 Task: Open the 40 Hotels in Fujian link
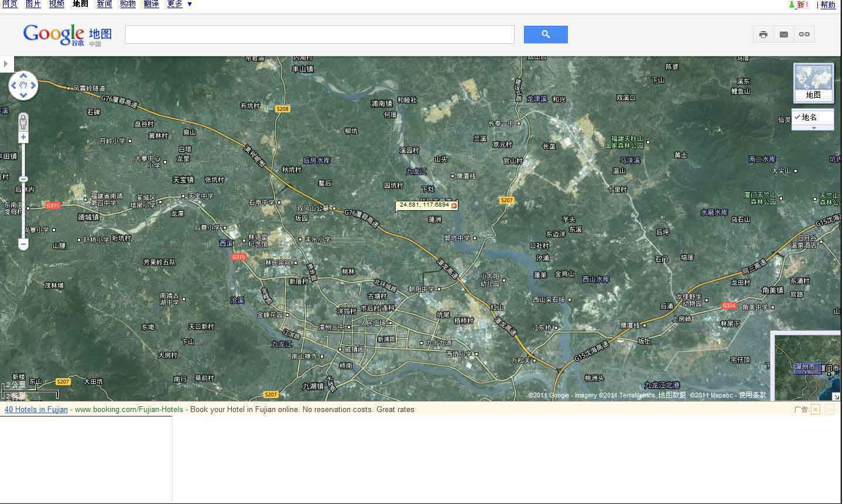pyautogui.click(x=36, y=410)
